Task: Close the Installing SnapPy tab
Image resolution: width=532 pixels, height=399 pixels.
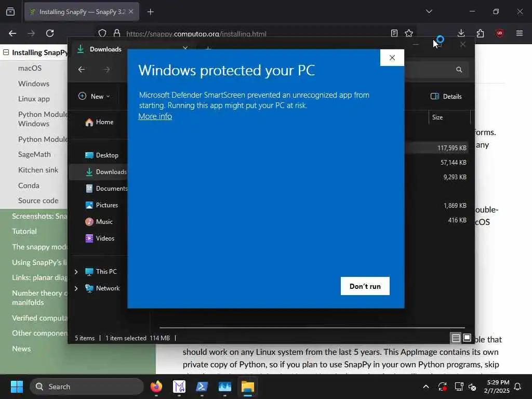Action: (x=131, y=12)
